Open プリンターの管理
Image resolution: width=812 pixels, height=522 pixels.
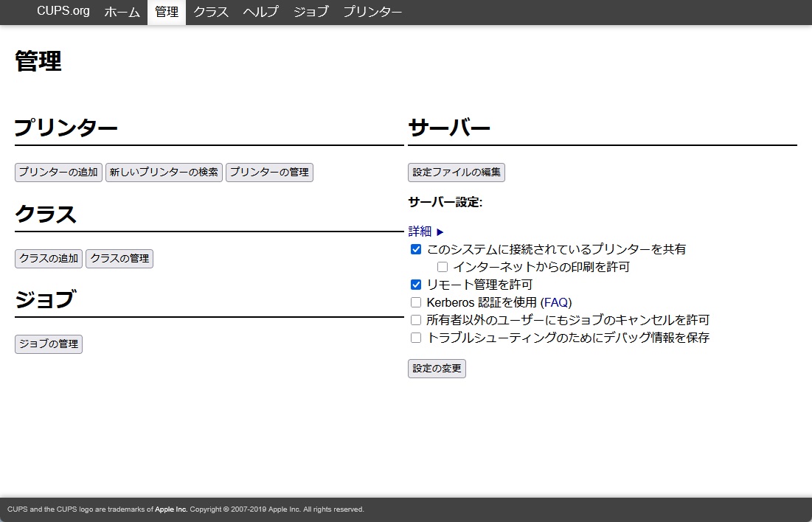click(x=269, y=173)
